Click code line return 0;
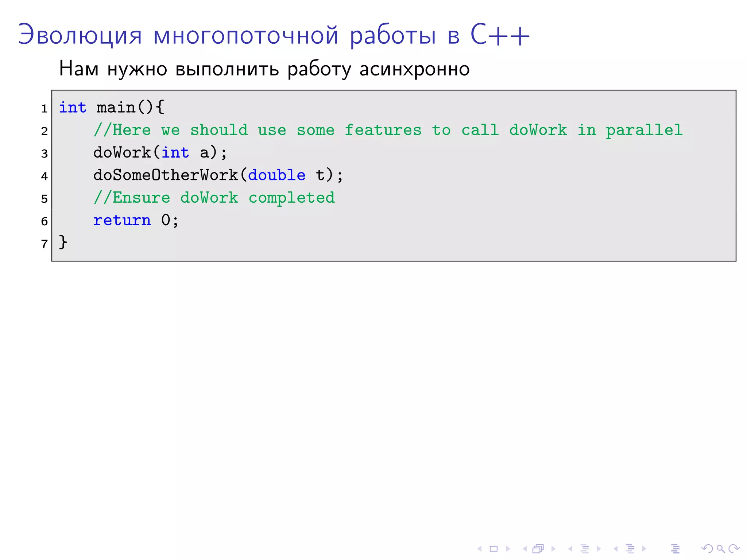This screenshot has width=747, height=560. pos(136,220)
